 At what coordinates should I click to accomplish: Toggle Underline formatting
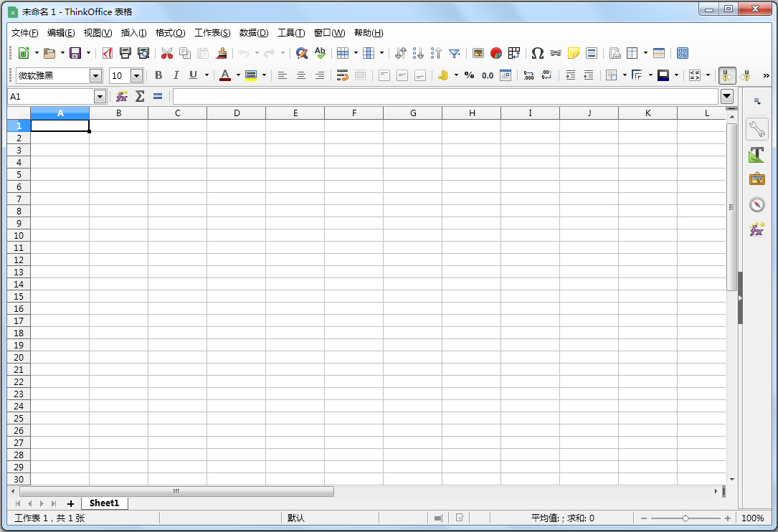193,75
